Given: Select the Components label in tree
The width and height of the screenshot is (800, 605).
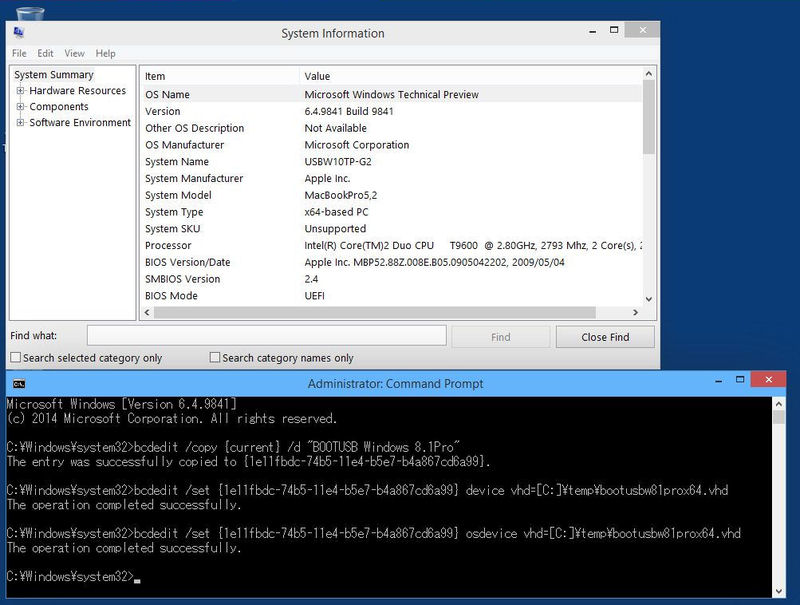Looking at the screenshot, I should tap(59, 107).
